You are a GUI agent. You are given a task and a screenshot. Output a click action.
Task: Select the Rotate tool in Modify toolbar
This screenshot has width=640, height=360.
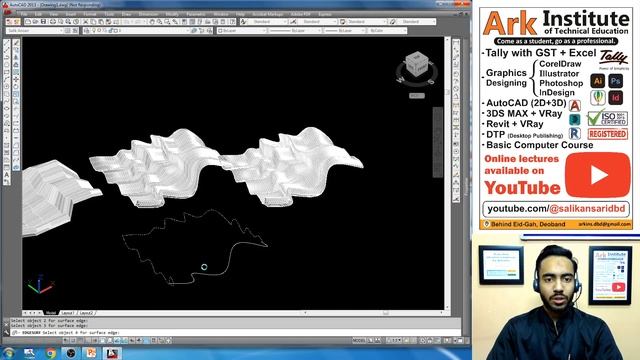(16, 86)
